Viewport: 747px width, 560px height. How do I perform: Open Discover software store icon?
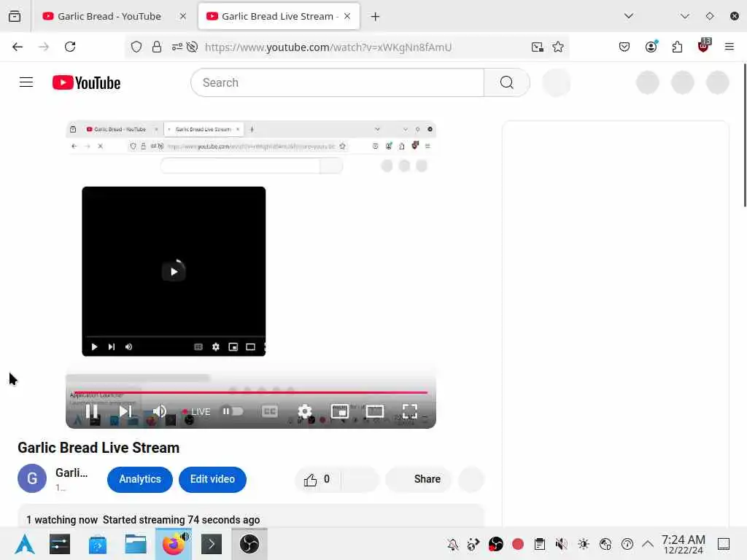(x=97, y=544)
